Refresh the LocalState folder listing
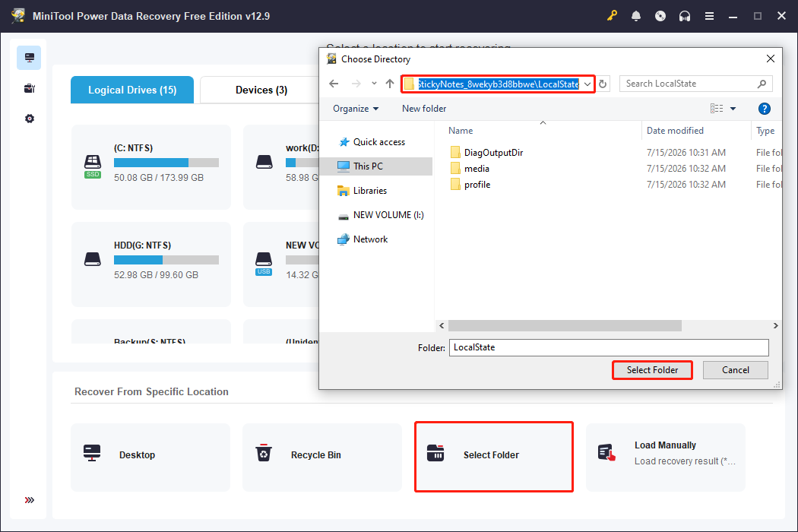This screenshot has width=798, height=532. 603,84
